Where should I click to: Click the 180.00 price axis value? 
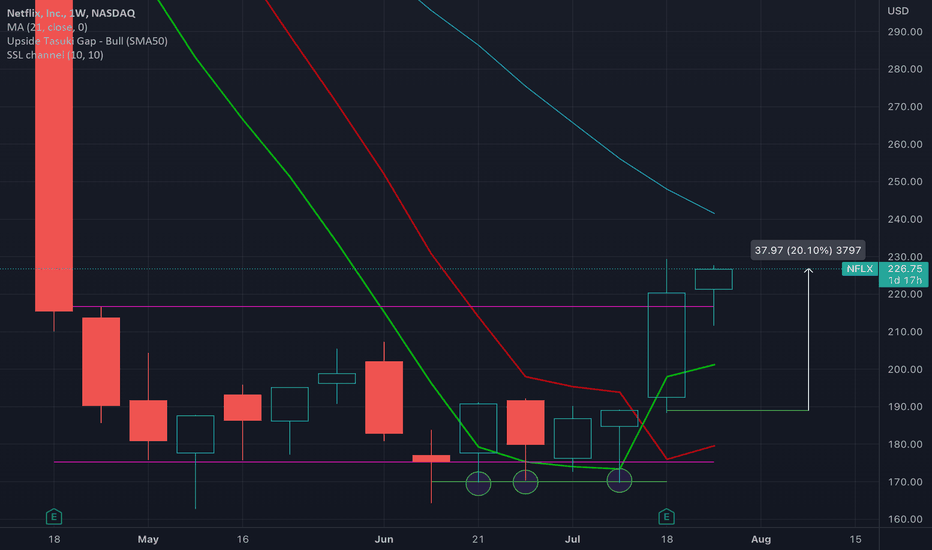coord(905,444)
